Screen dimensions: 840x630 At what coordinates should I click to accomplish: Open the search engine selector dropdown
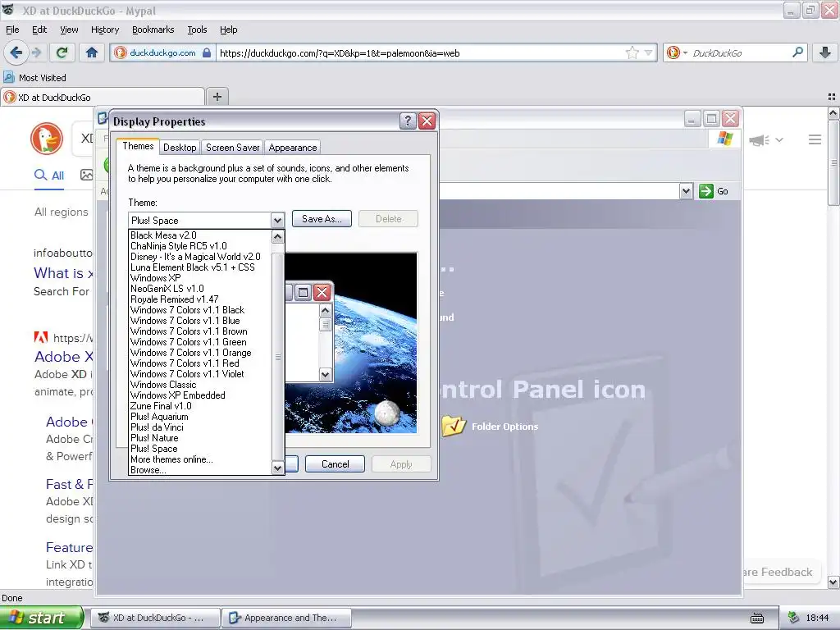[x=677, y=52]
